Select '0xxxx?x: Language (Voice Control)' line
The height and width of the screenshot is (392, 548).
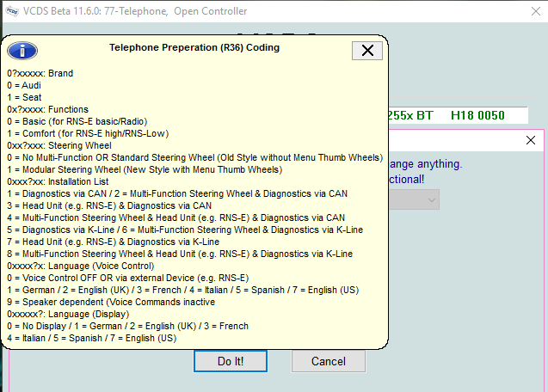tap(80, 266)
